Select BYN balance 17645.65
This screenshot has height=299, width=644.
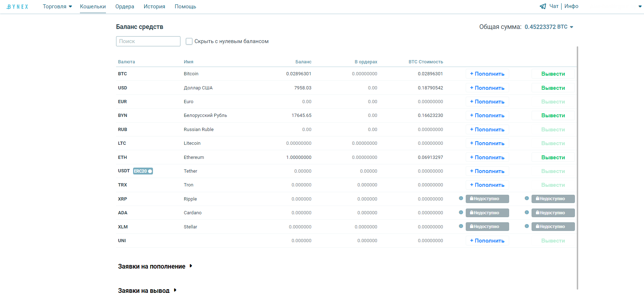(x=302, y=115)
